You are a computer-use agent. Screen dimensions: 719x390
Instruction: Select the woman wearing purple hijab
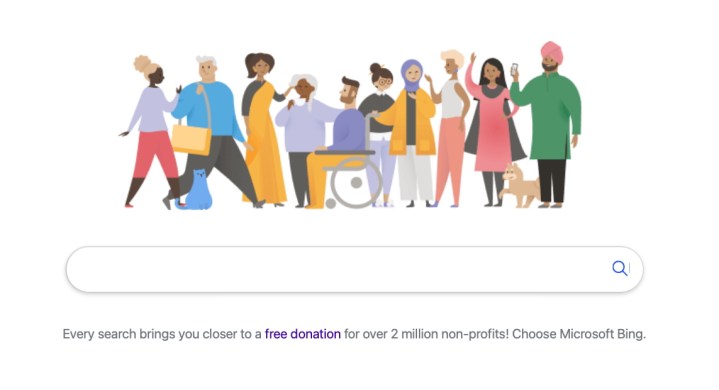[412, 133]
